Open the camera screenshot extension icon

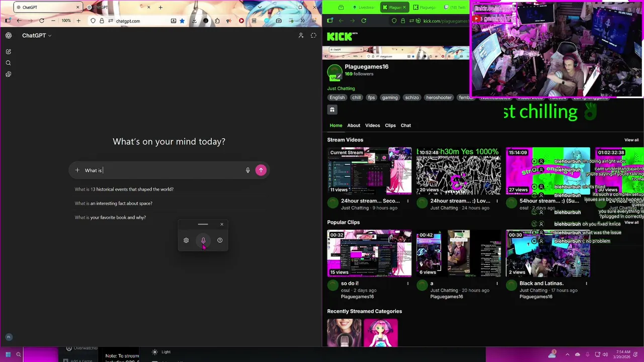click(x=279, y=21)
